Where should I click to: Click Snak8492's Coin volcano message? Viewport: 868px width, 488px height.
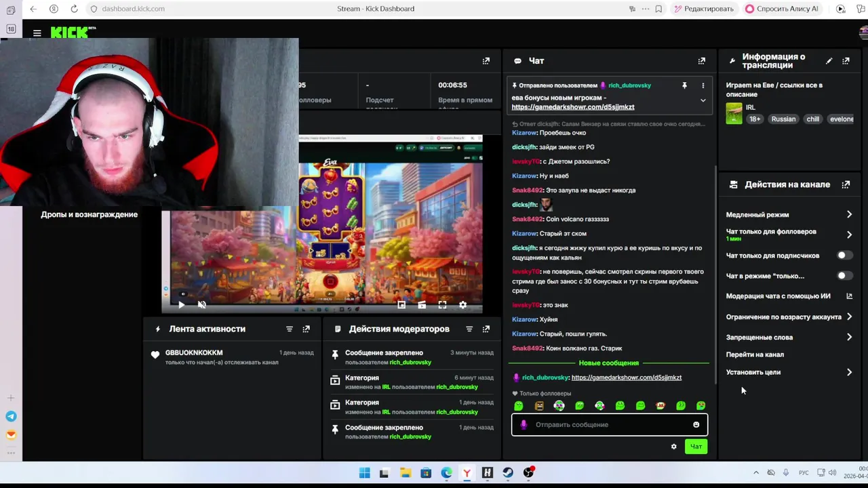[560, 219]
